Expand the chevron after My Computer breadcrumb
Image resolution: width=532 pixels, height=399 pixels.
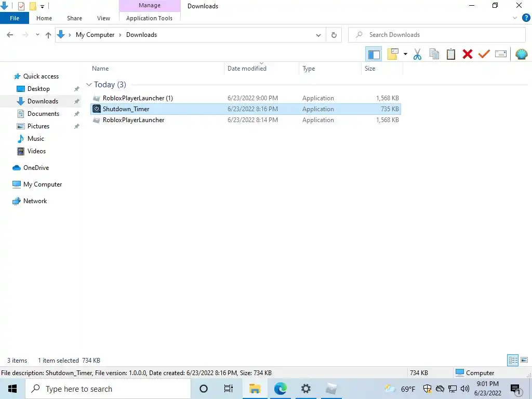[120, 35]
